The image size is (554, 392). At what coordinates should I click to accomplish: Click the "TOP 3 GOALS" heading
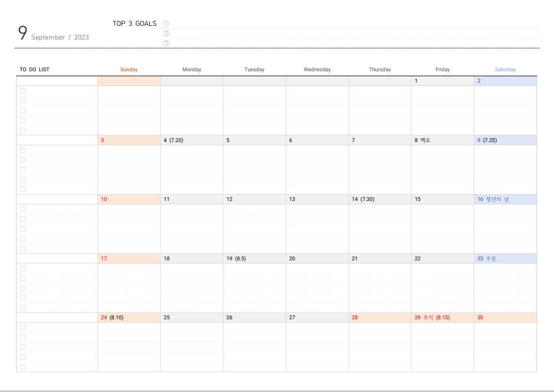pos(134,23)
